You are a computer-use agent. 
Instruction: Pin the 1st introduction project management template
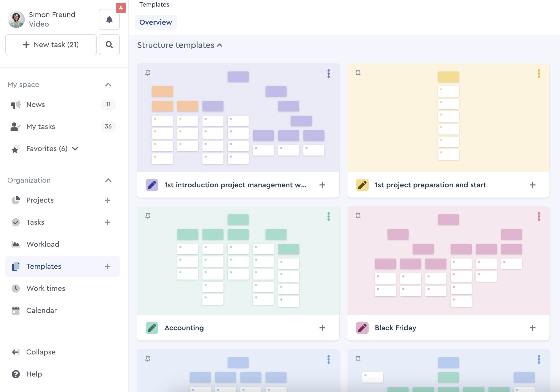(x=148, y=73)
